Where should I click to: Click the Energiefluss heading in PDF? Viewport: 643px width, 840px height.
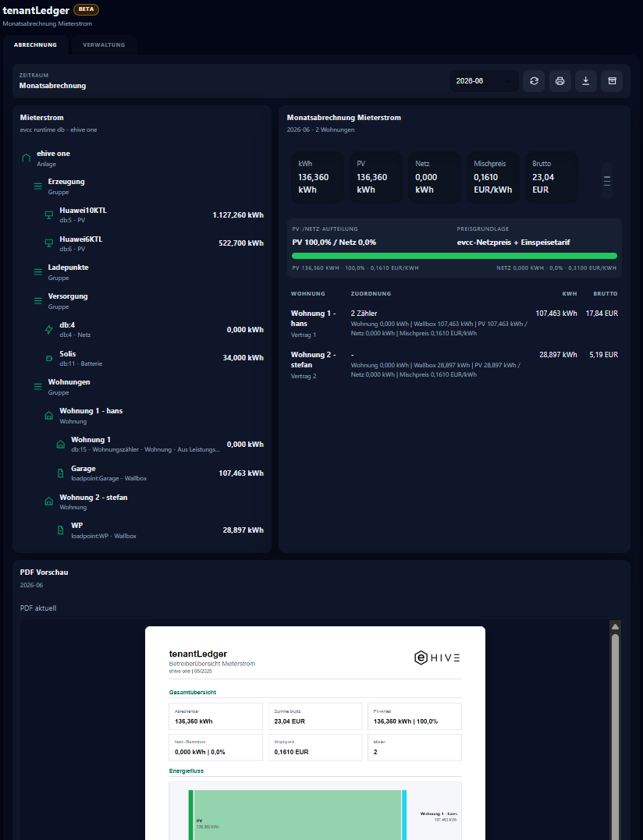(187, 771)
